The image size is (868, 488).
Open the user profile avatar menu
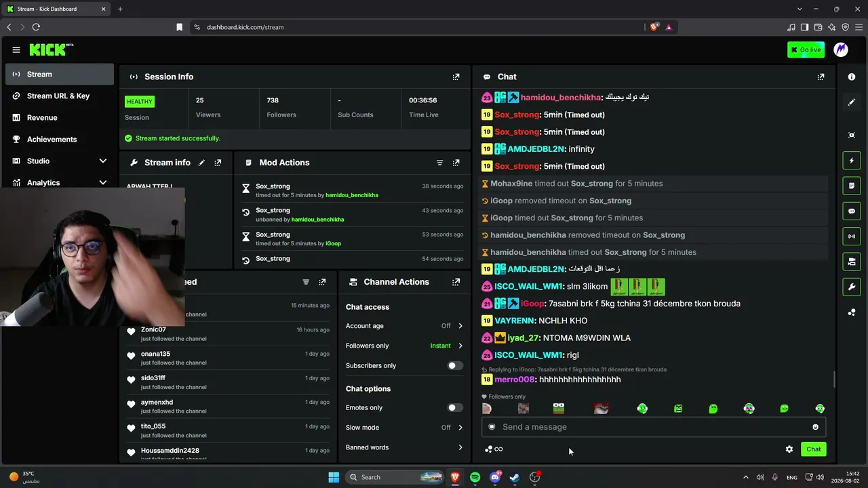point(841,49)
